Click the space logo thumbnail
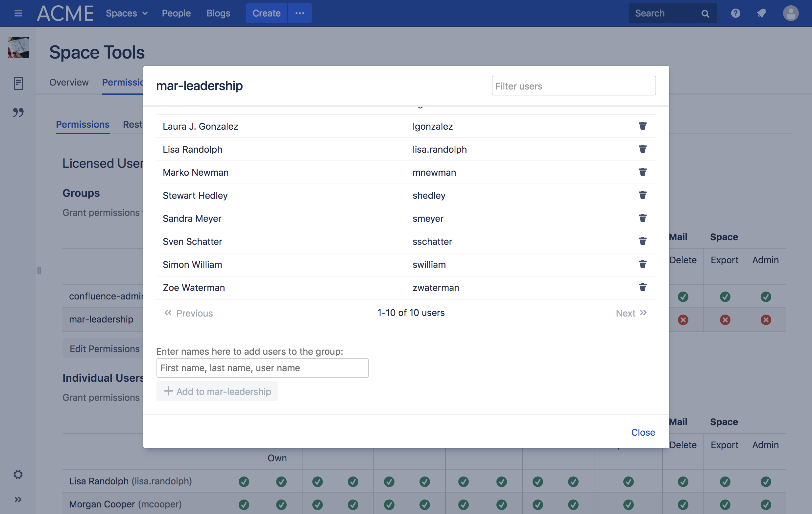This screenshot has width=812, height=514. pos(18,47)
